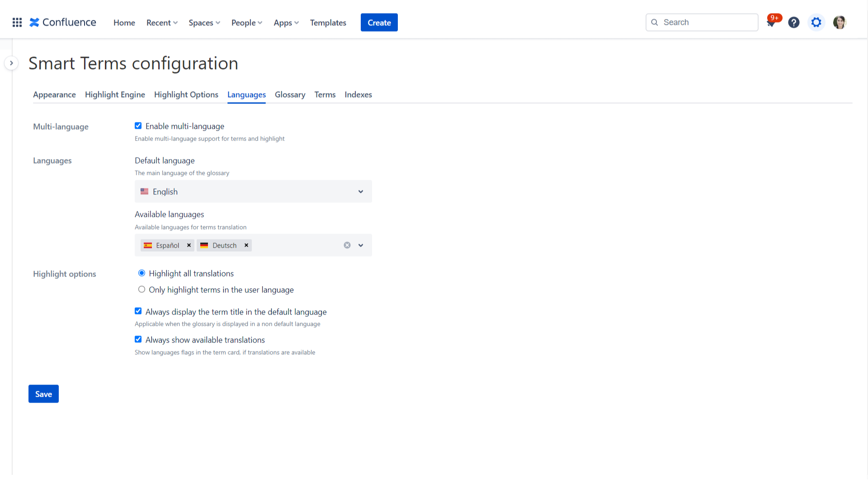Disable the Enable multi-language checkbox
This screenshot has width=868, height=488.
(x=138, y=126)
